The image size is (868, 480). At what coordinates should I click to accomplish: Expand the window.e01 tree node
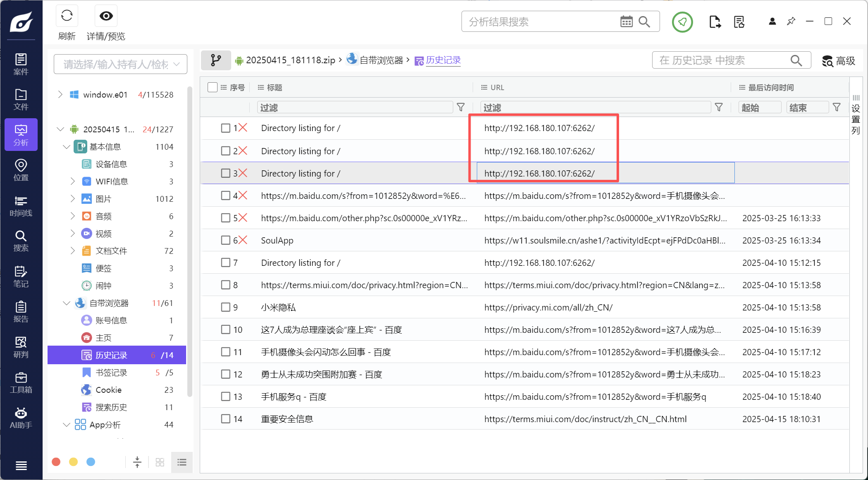(60, 95)
